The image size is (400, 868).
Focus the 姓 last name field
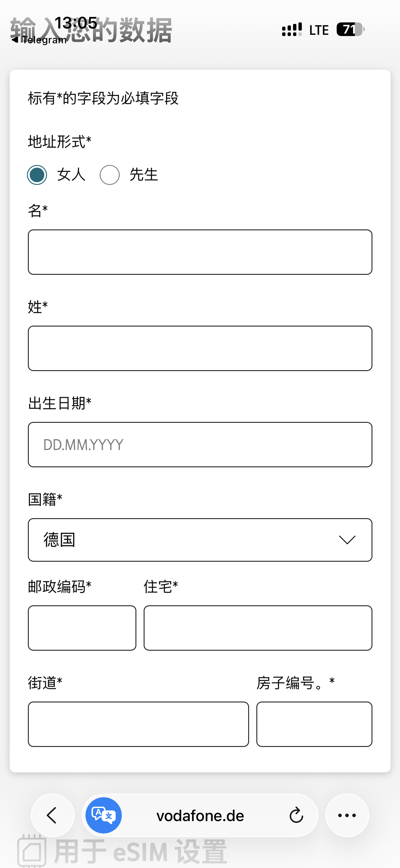pos(200,348)
